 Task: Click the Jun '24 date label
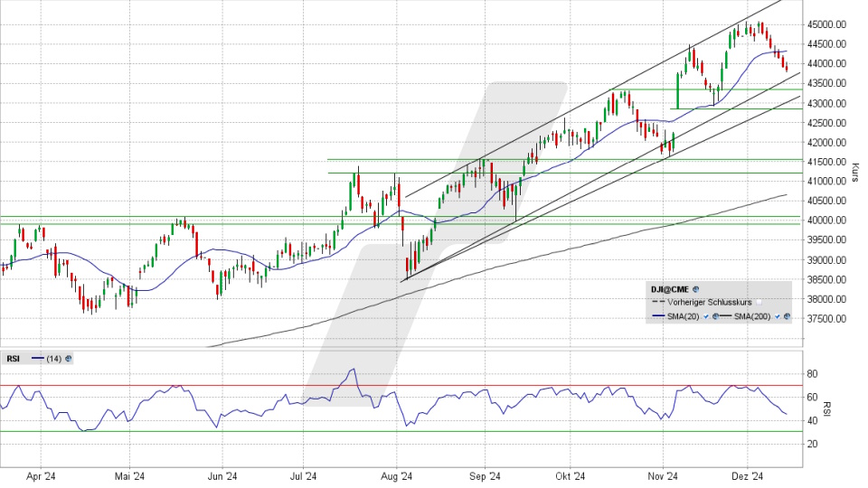(x=222, y=476)
